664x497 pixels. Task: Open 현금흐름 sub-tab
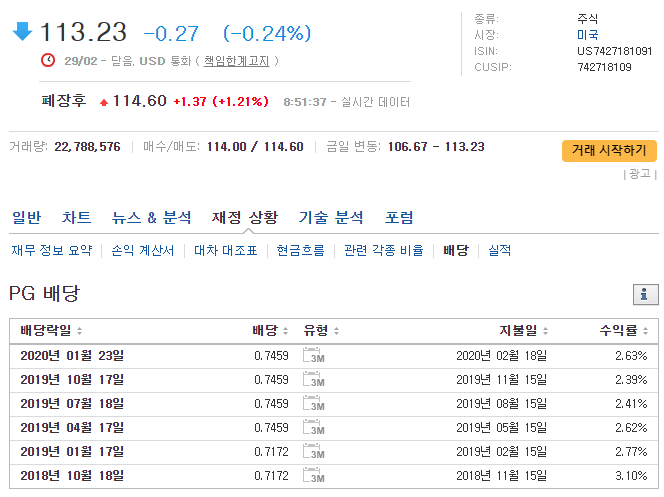300,251
